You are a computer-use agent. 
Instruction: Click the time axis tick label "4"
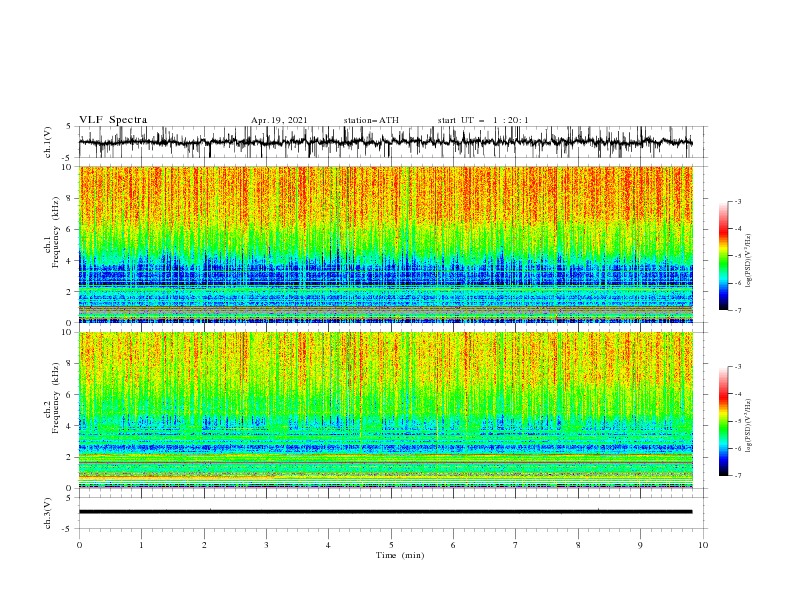(328, 545)
